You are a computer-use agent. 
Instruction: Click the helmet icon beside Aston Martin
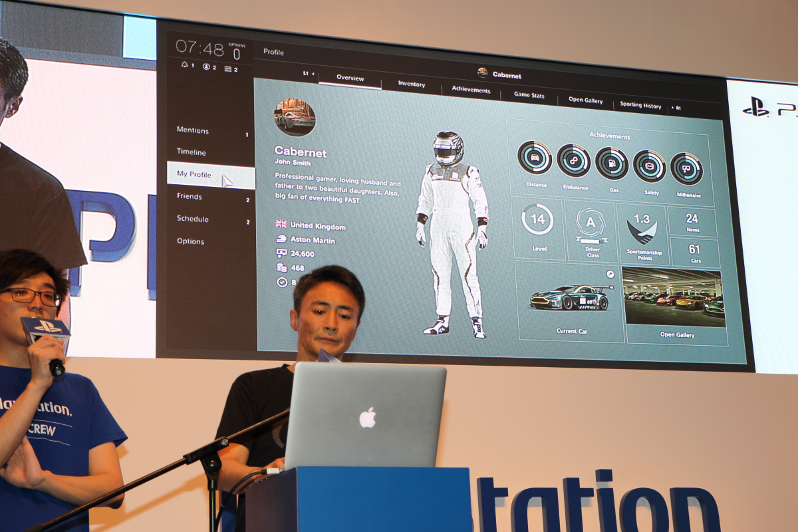tap(281, 238)
